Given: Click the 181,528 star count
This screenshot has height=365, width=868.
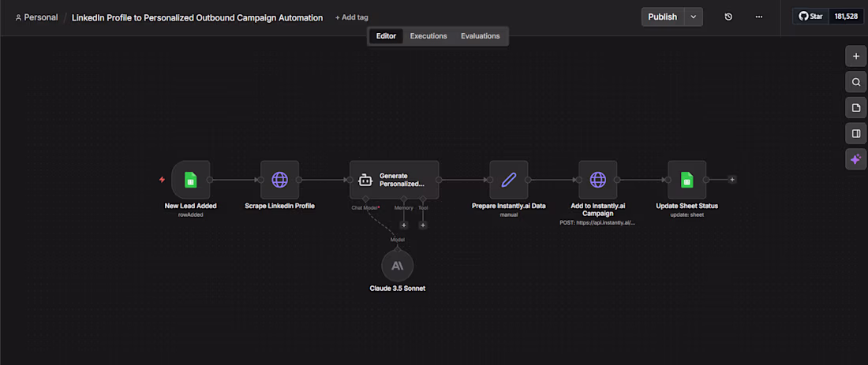Looking at the screenshot, I should pos(846,17).
